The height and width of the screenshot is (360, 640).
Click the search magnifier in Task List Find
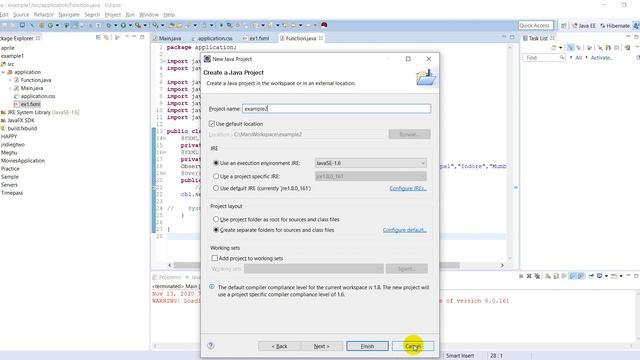coord(562,58)
